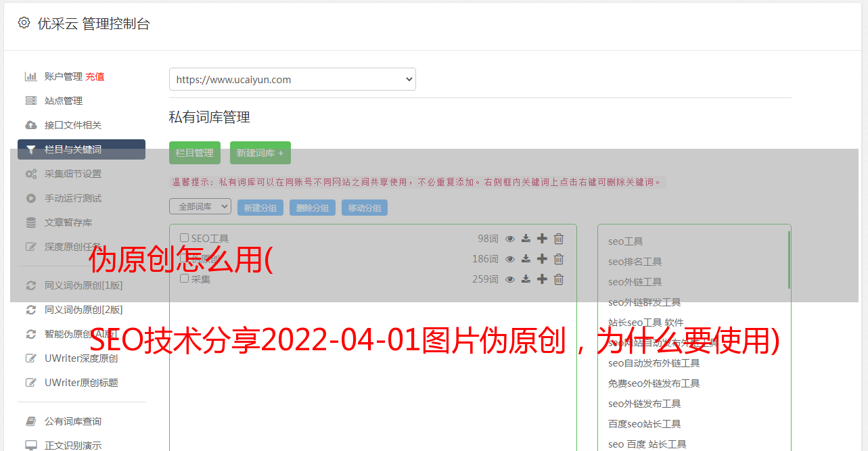
Task: Go to 同义词伪原创[2版] in the sidebar
Action: click(84, 310)
